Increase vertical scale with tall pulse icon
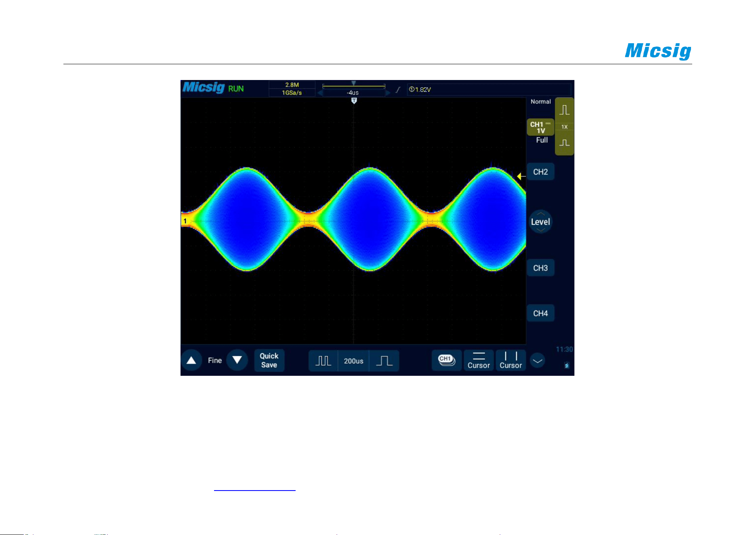Viewport: 756px width, 535px height. [564, 110]
